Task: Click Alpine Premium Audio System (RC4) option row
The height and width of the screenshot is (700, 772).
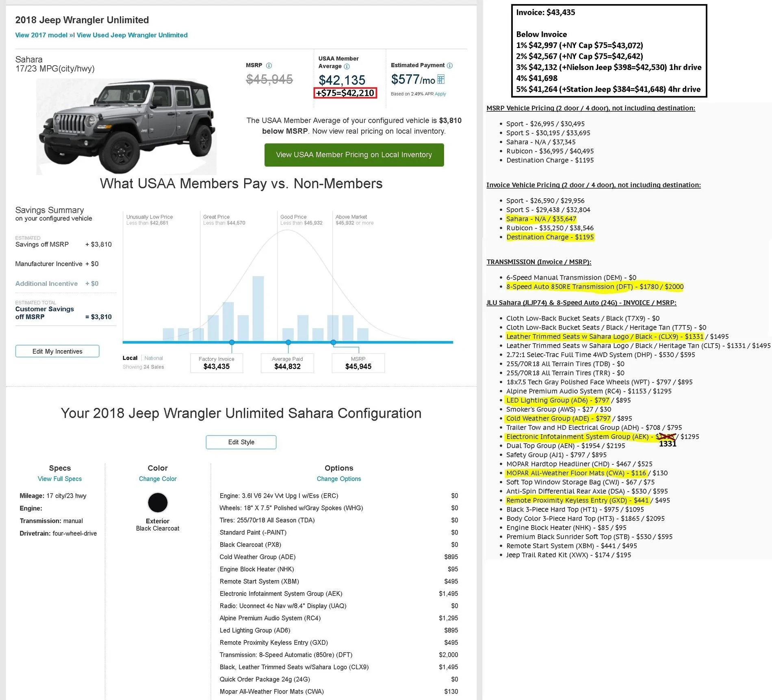Action: point(338,618)
